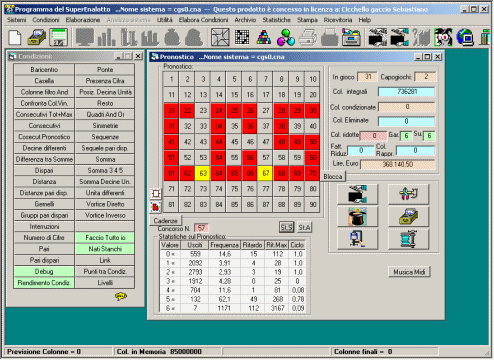Open the Elabora Condizioni menu
494x360 pixels.
pyautogui.click(x=203, y=20)
